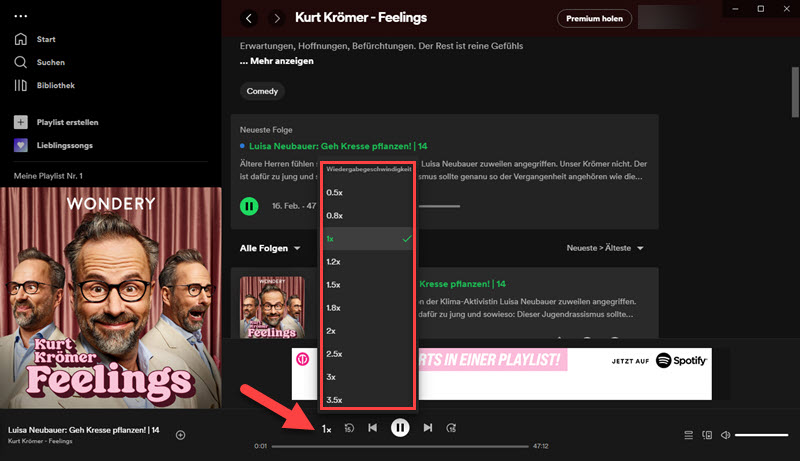The width and height of the screenshot is (800, 461).
Task: Open newest episode Luisa Neubauer title
Action: [x=338, y=146]
